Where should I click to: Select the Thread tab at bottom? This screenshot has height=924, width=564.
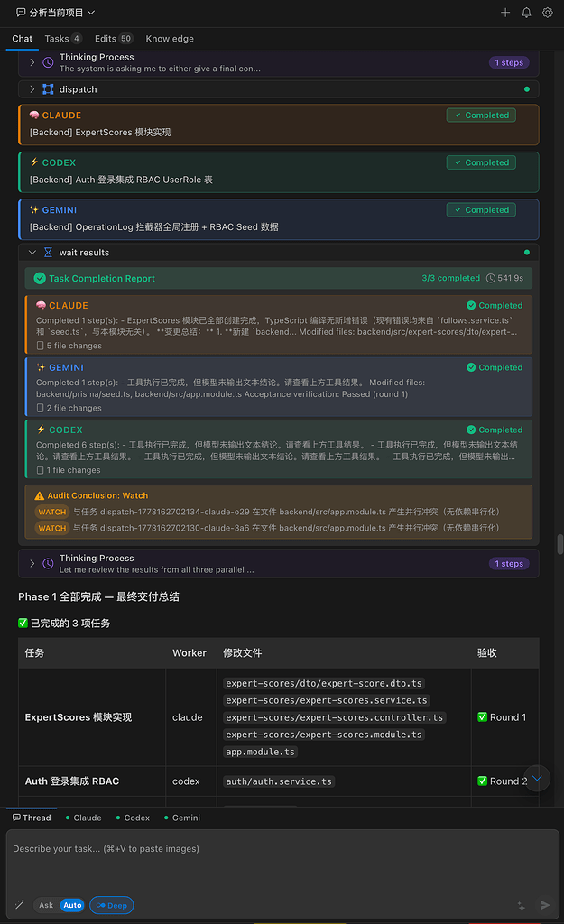pyautogui.click(x=32, y=818)
